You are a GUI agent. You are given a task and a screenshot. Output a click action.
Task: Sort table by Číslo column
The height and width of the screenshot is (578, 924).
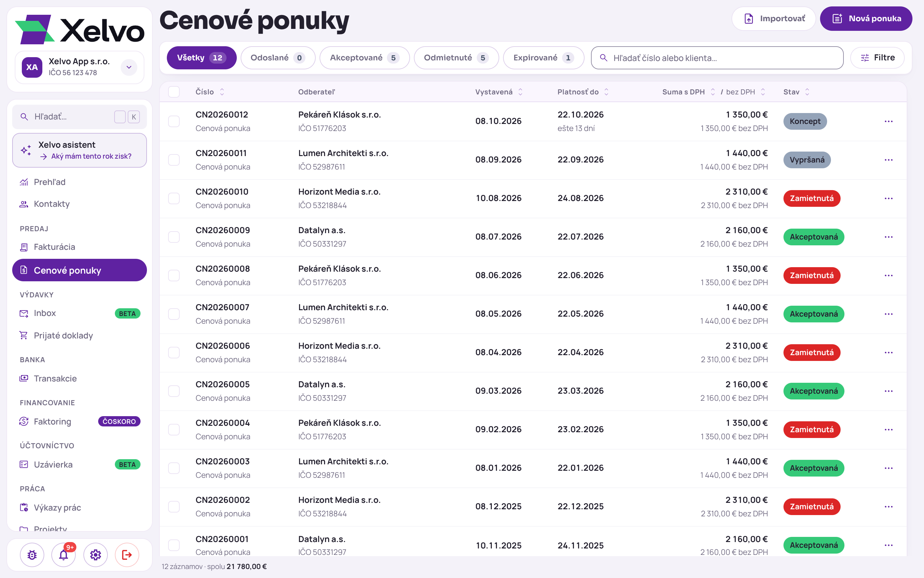point(210,92)
